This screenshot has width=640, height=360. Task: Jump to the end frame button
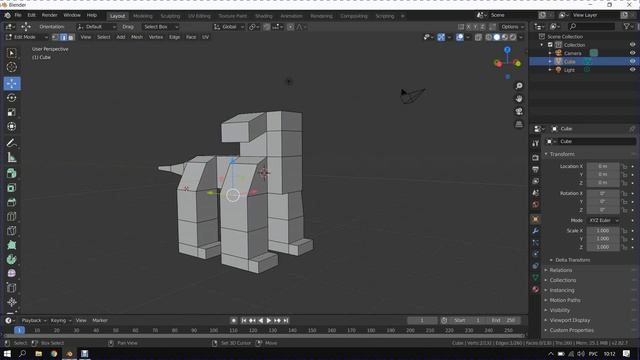click(x=286, y=321)
